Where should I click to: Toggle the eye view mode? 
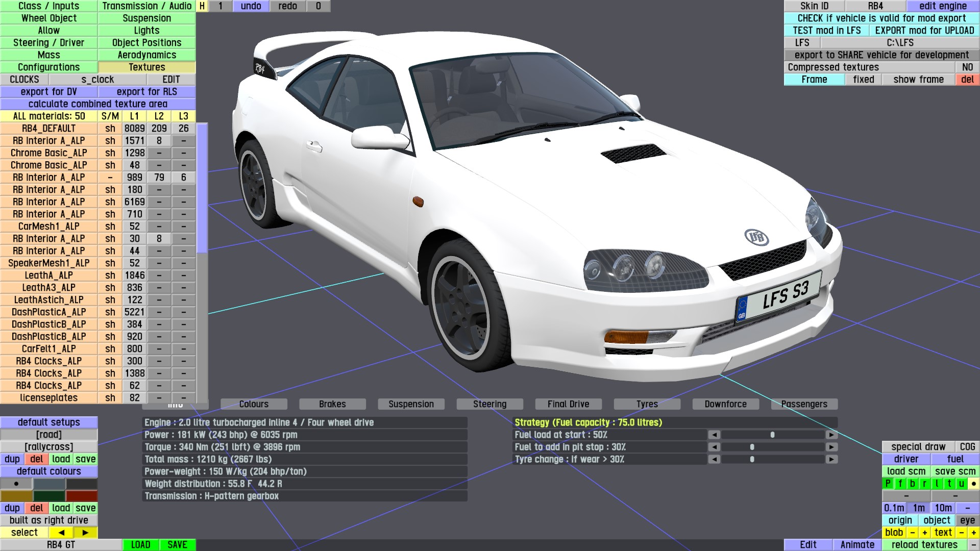coord(967,520)
